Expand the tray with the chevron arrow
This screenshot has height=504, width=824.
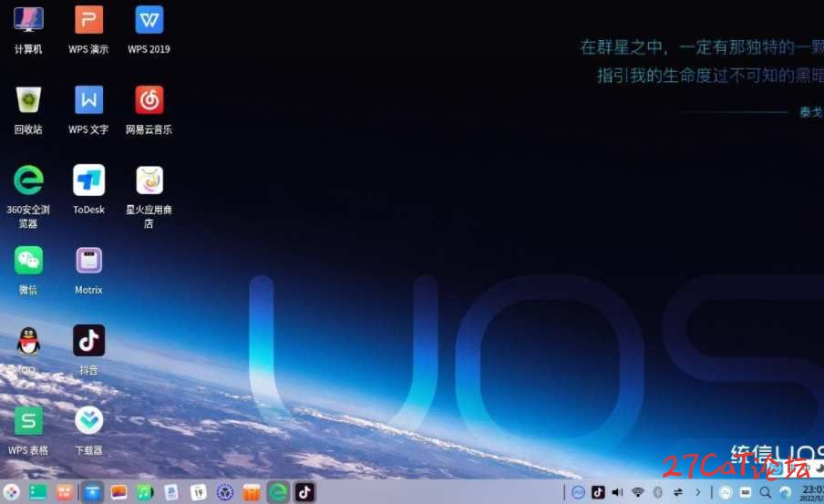pyautogui.click(x=698, y=492)
